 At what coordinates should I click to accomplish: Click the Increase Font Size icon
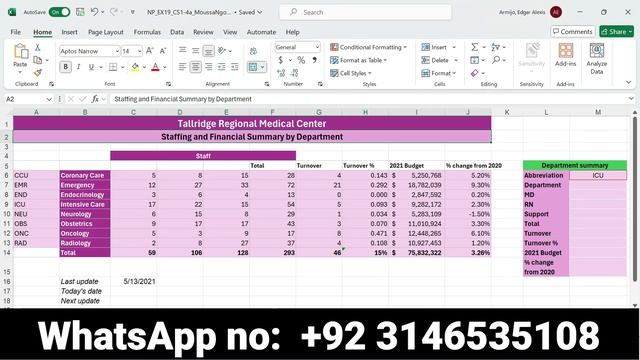click(150, 51)
